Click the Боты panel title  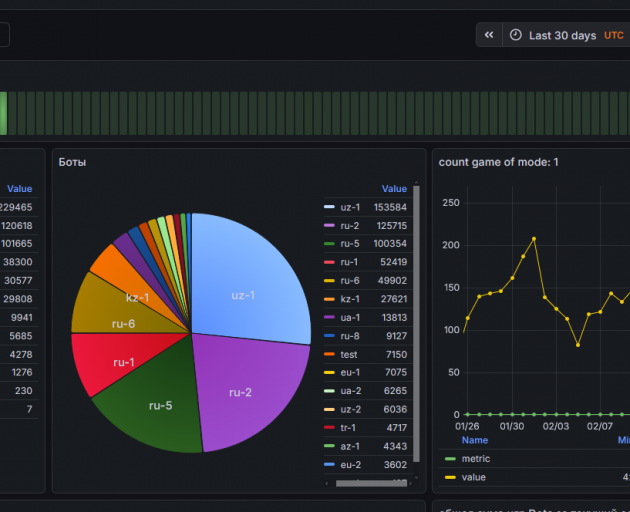[72, 162]
